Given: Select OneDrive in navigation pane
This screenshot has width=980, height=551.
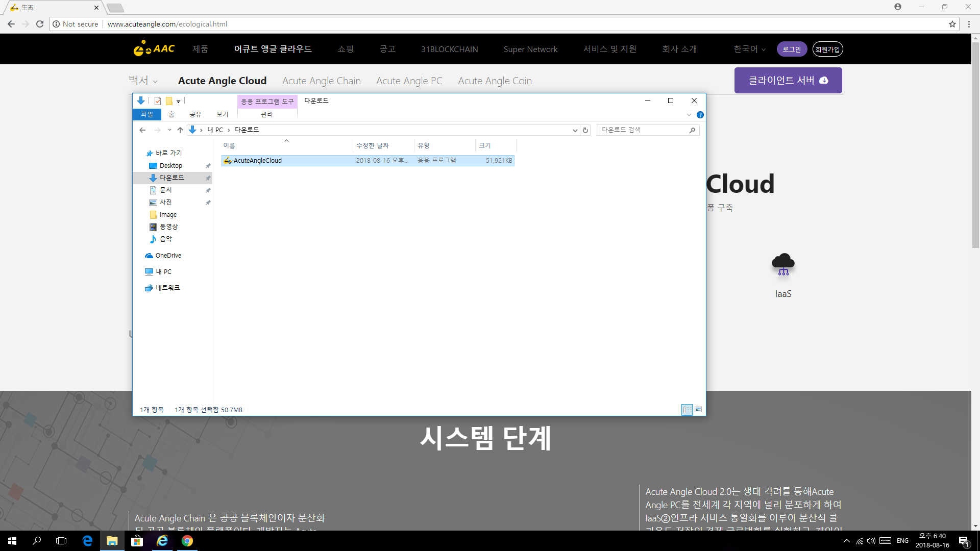Looking at the screenshot, I should [168, 256].
